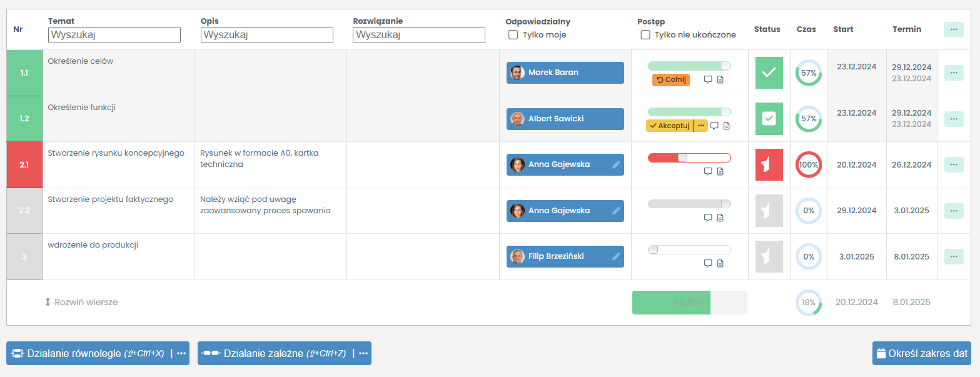Click 'Określ zakres dat' button
The height and width of the screenshot is (377, 980).
pos(921,353)
